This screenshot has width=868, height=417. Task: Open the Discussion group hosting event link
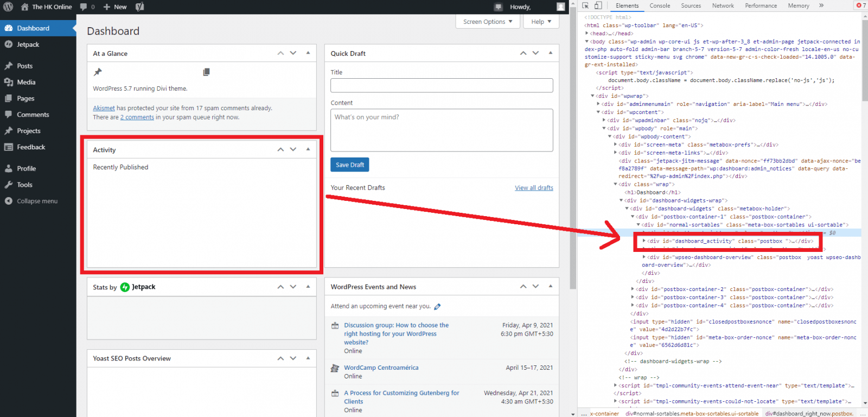click(397, 334)
